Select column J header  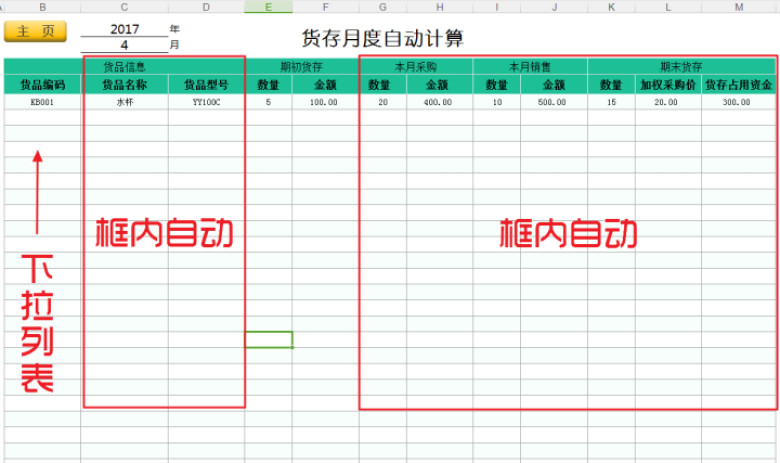point(554,7)
